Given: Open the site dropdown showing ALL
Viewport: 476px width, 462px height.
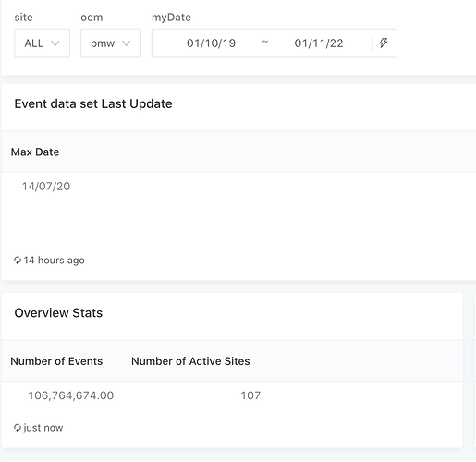Looking at the screenshot, I should click(x=43, y=43).
